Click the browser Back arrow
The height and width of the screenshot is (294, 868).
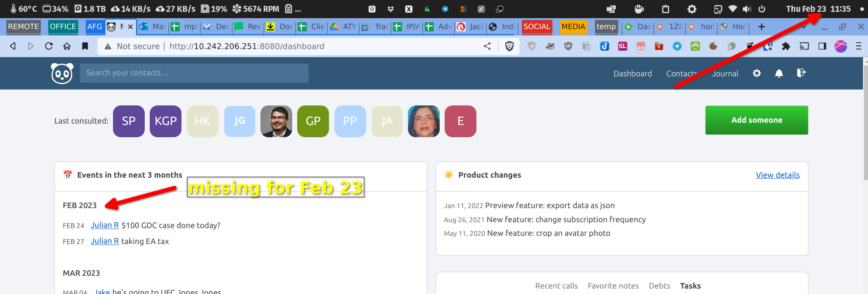[13, 46]
